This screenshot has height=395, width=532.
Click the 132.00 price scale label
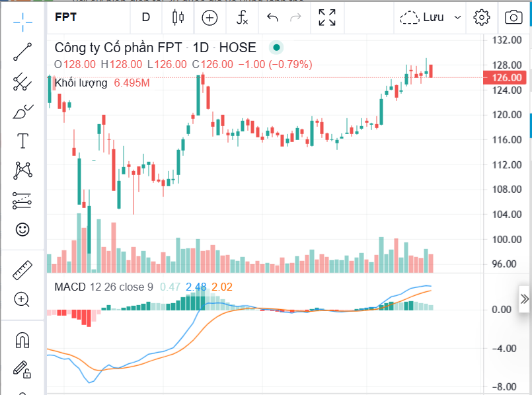[507, 40]
